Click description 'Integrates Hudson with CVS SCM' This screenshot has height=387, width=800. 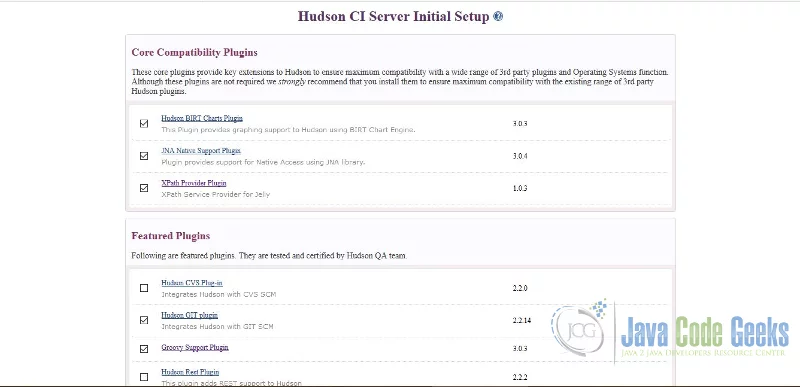pyautogui.click(x=219, y=294)
